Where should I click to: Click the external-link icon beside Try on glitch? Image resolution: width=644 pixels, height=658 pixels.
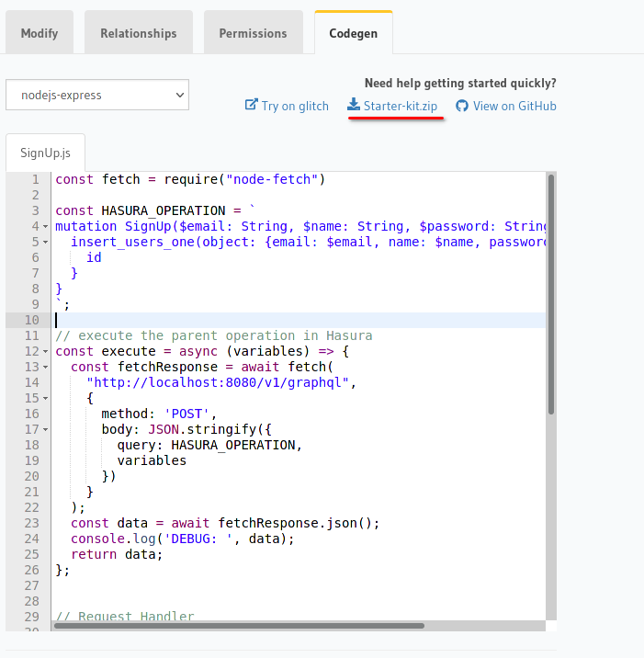251,106
